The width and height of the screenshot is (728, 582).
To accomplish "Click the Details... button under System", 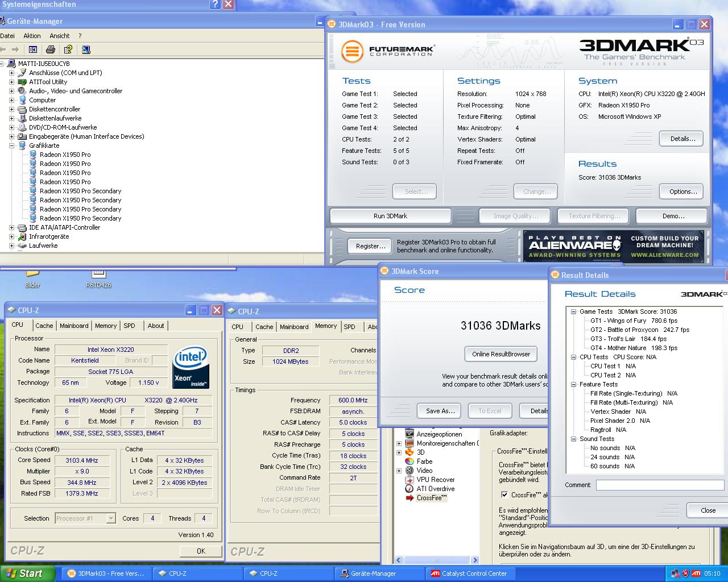I will click(682, 139).
